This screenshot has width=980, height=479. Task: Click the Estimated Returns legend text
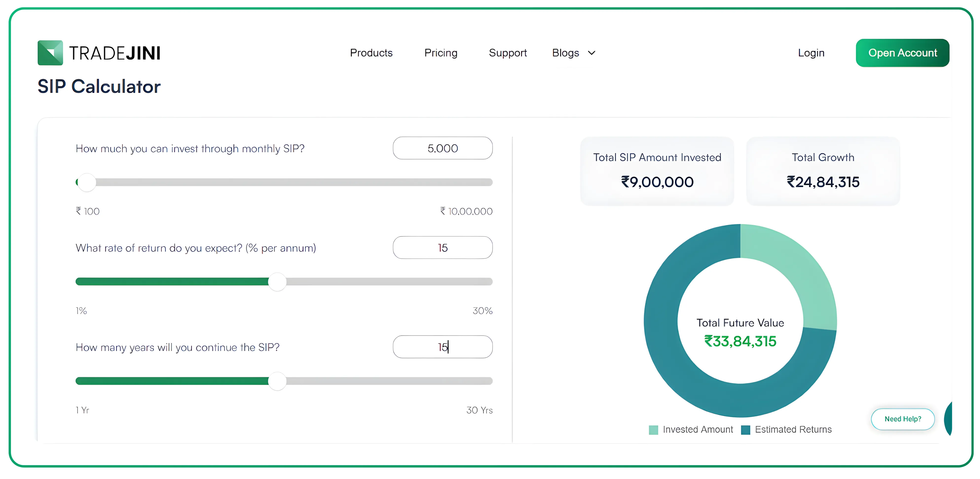tap(793, 430)
